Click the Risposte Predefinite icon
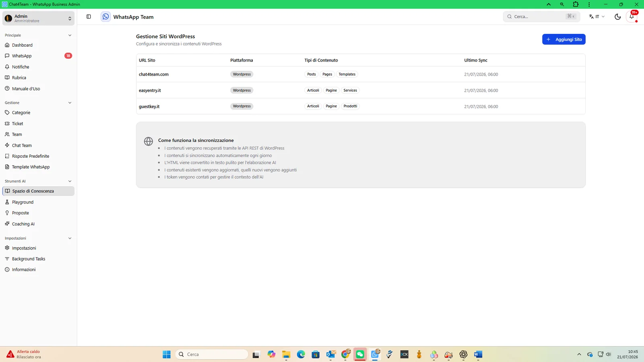644x362 pixels. pyautogui.click(x=7, y=156)
